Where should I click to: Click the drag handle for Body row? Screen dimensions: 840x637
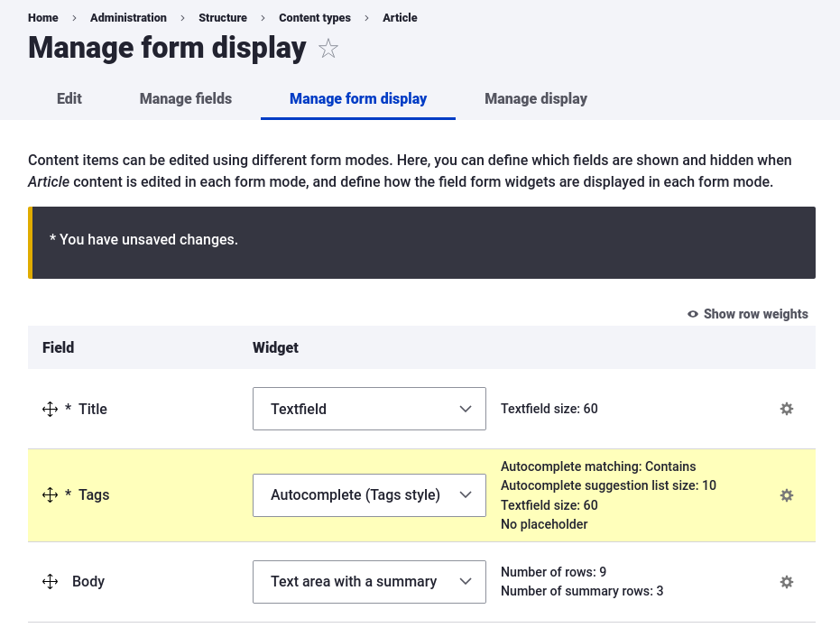pos(51,582)
